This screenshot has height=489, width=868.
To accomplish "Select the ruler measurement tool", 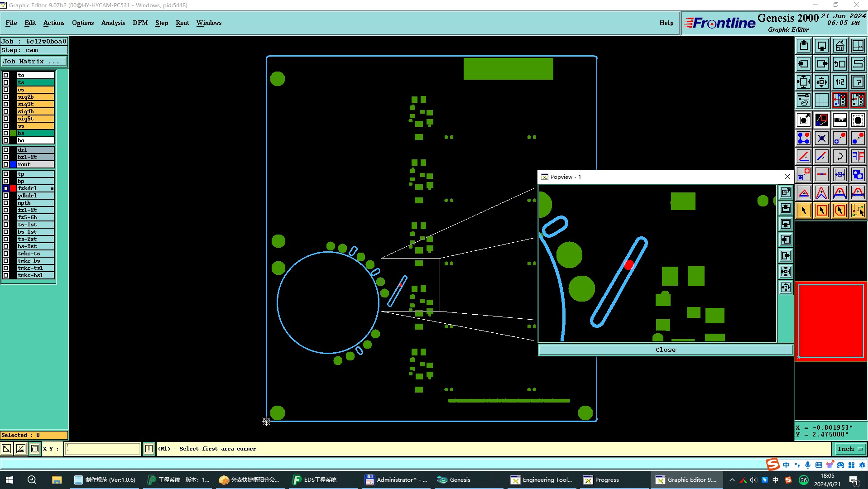I will pos(839,120).
